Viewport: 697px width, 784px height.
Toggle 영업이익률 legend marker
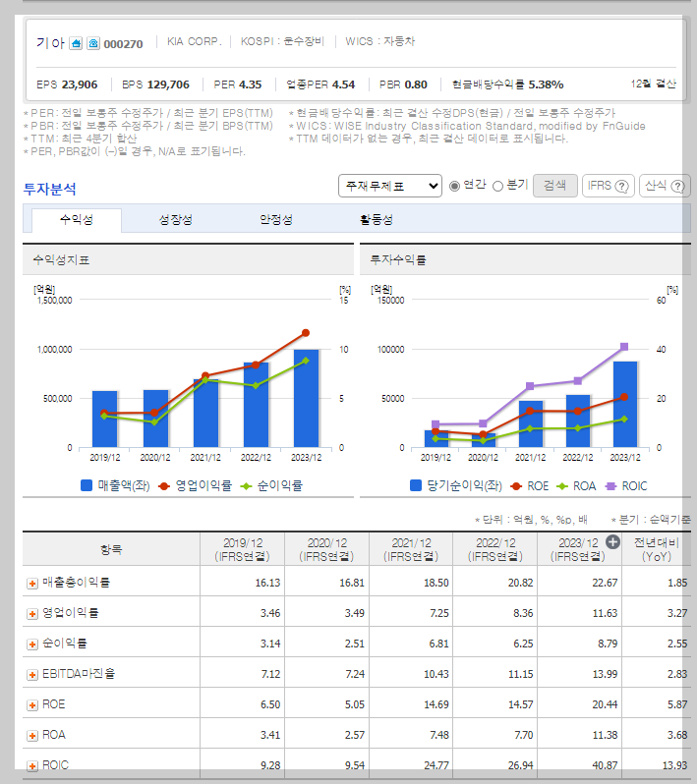click(x=164, y=486)
